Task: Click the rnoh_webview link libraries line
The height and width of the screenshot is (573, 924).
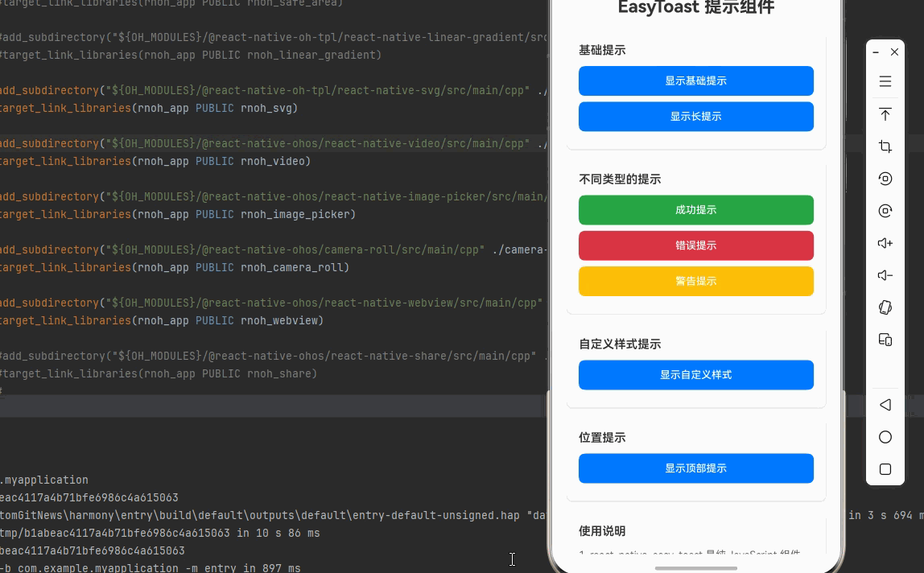Action: pos(162,320)
